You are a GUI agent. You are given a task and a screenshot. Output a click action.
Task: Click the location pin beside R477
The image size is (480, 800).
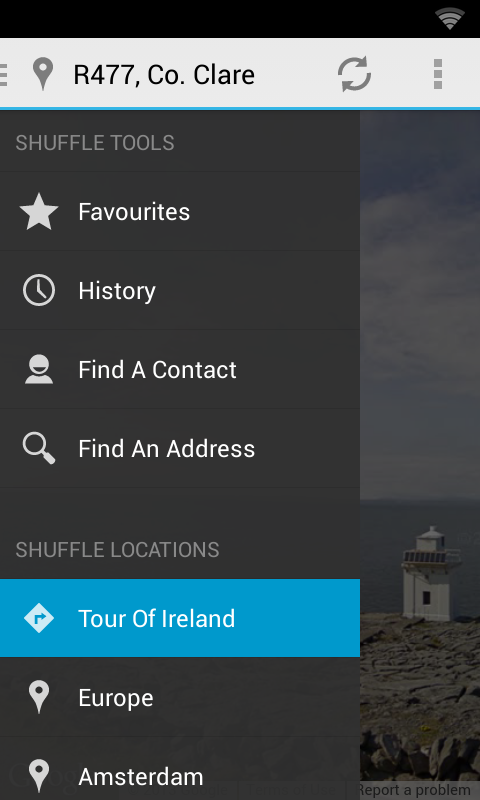coord(43,74)
